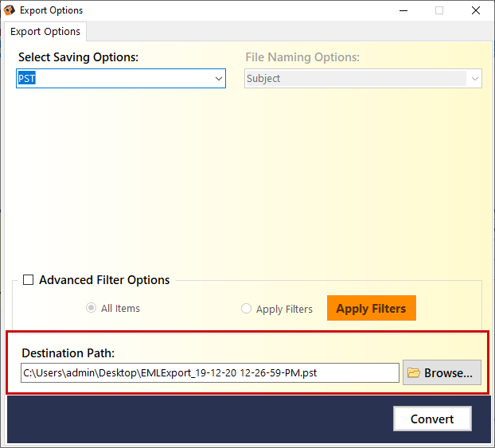
Task: Expand the Select Saving Options dropdown arrow
Action: 218,79
